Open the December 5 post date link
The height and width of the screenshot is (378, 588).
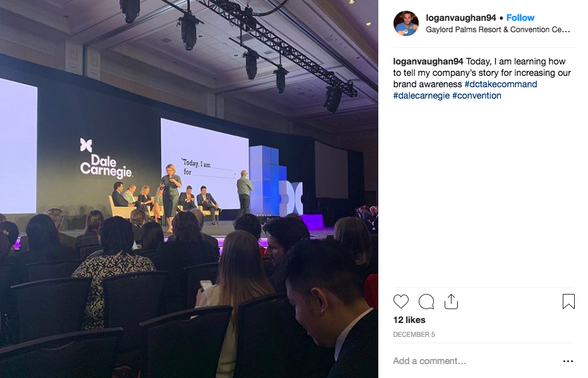[414, 334]
